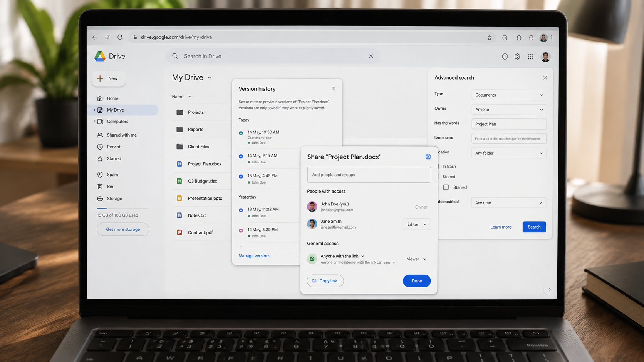Screen dimensions: 644x362
Task: Toggle the Name column sort arrow
Action: pos(190,97)
